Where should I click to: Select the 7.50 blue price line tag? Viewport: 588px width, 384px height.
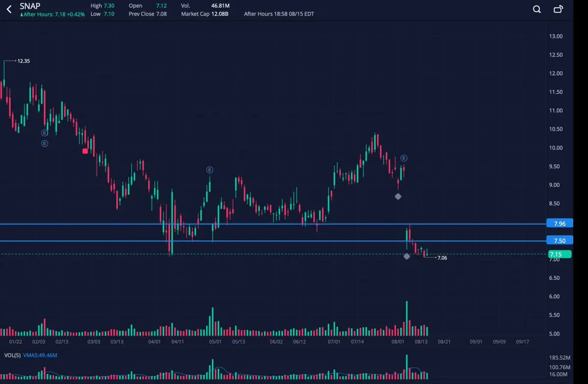pos(559,241)
